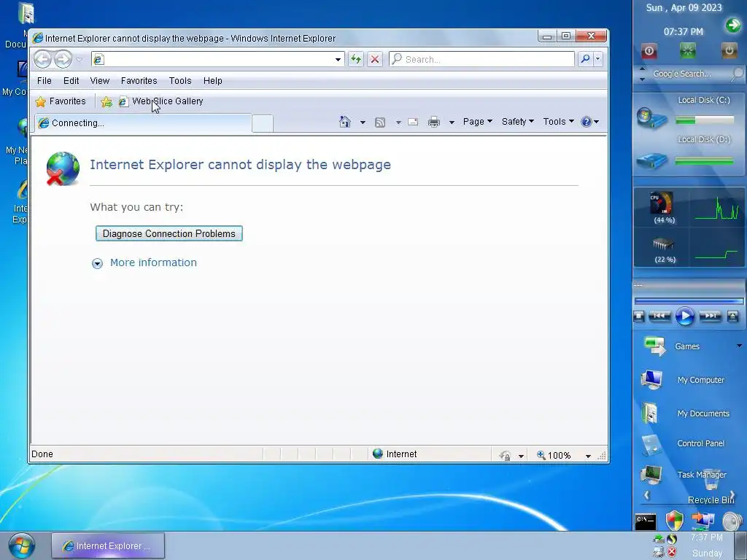The image size is (747, 560).
Task: Click the Windows Start orb
Action: tap(22, 545)
